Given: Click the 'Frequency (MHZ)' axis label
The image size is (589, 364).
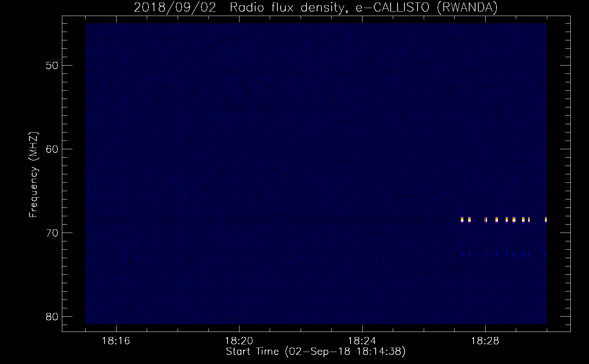Looking at the screenshot, I should [x=33, y=175].
